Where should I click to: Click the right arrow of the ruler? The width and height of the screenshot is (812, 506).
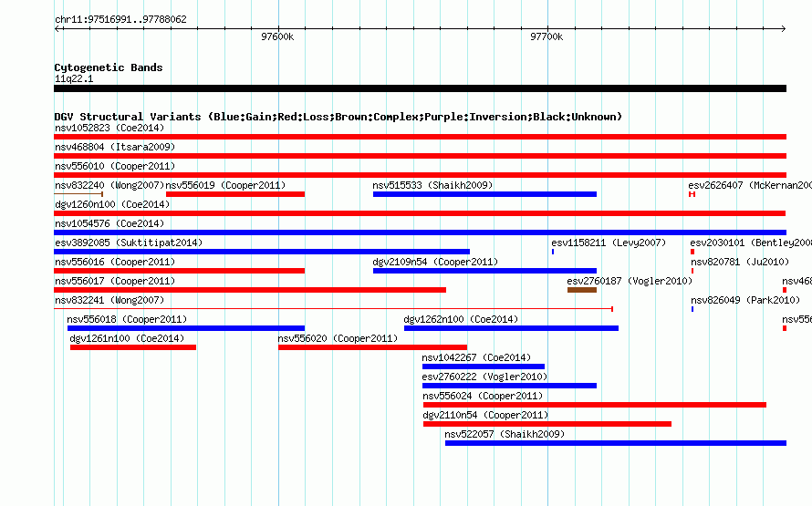(784, 28)
